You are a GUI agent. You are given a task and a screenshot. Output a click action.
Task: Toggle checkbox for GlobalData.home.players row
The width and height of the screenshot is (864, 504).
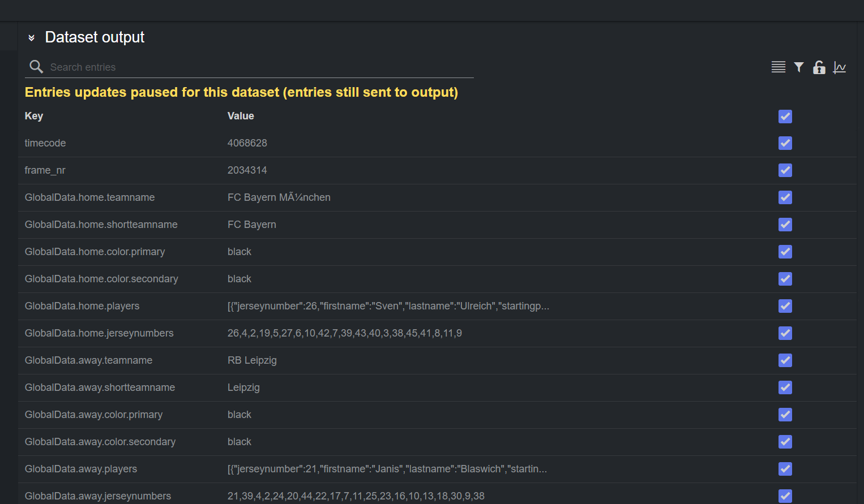coord(785,306)
